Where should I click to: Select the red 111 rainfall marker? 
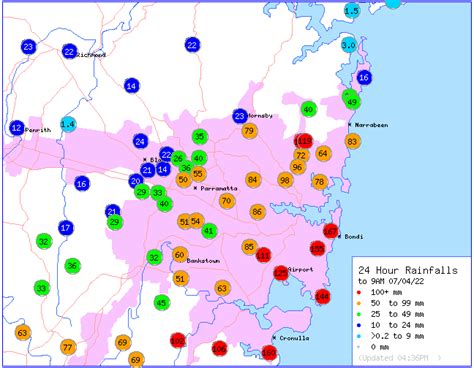click(263, 255)
